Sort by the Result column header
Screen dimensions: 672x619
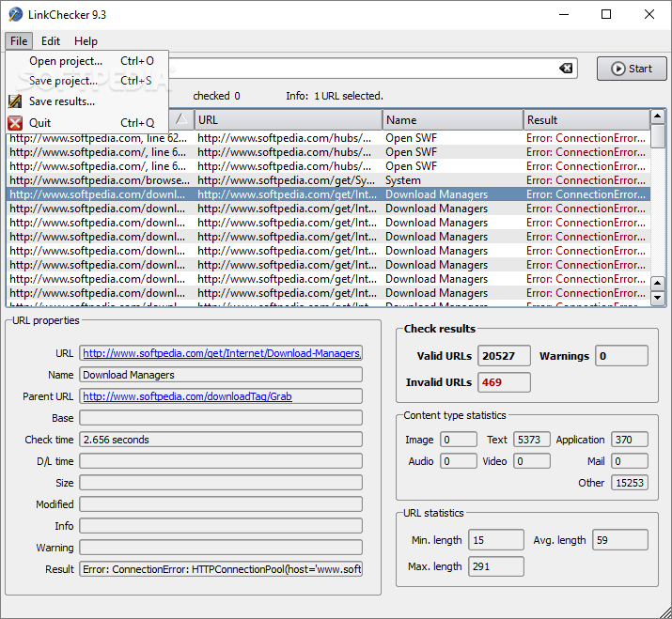[586, 120]
